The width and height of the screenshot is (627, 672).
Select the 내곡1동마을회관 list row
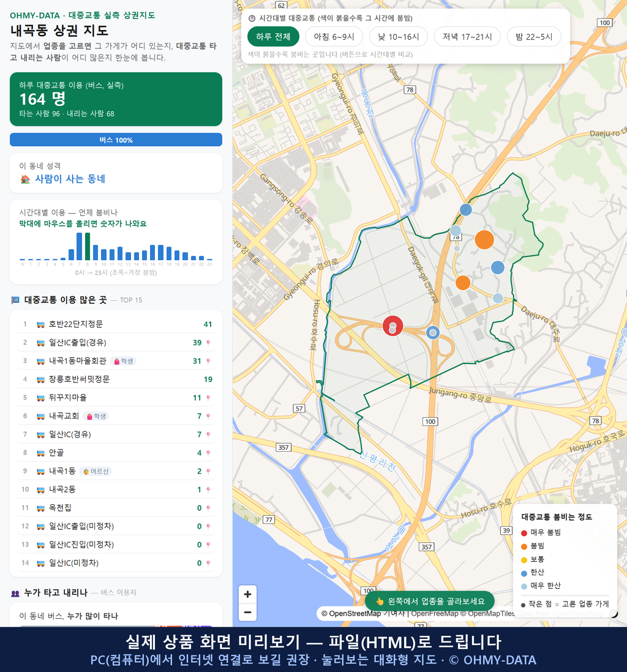(x=116, y=361)
